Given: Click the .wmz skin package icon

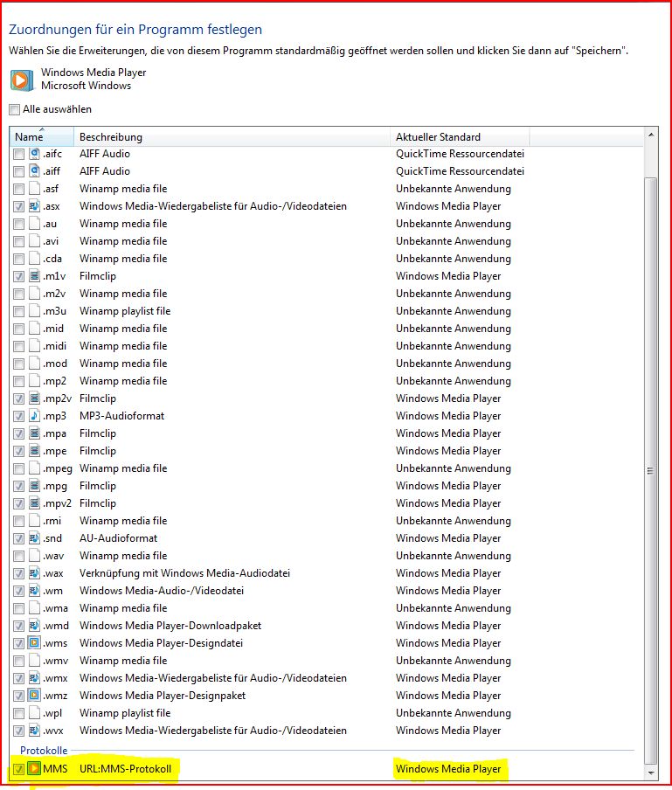Looking at the screenshot, I should 34,696.
